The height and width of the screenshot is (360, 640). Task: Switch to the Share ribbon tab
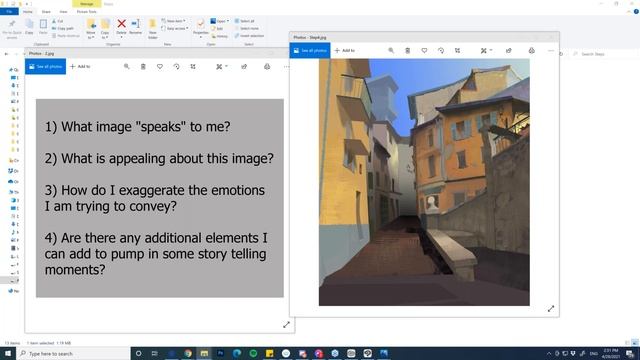(x=46, y=11)
